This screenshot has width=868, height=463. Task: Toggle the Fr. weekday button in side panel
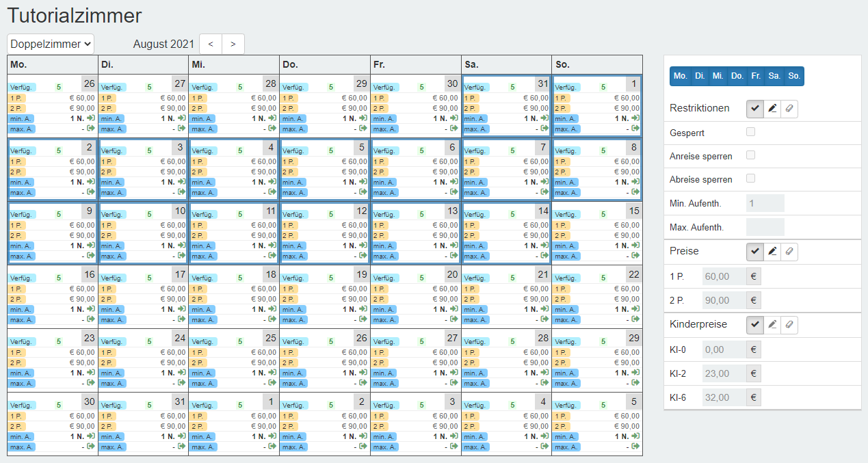coord(755,76)
